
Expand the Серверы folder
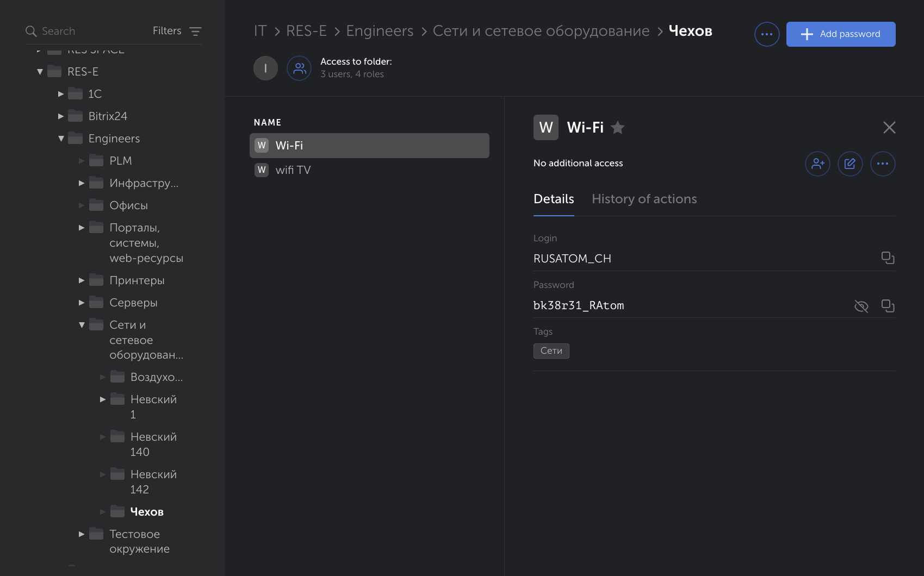82,303
